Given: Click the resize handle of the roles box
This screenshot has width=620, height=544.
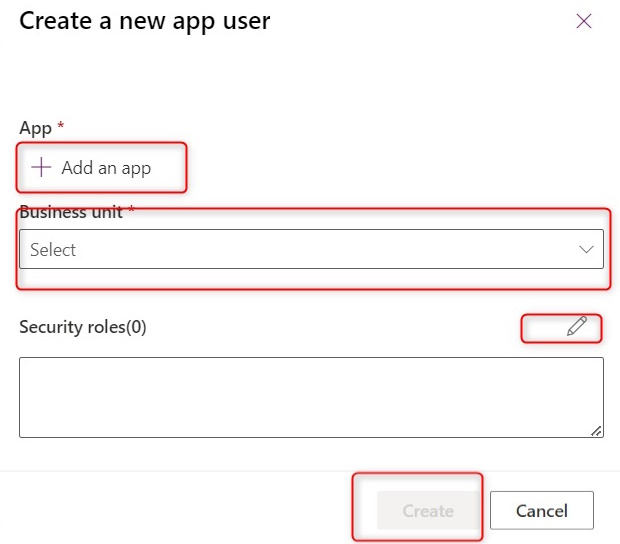Looking at the screenshot, I should pos(596,431).
